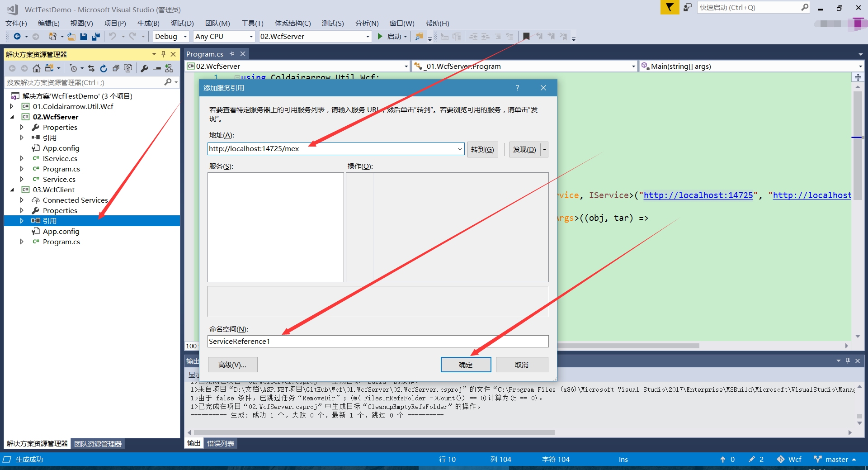Viewport: 868px width, 470px height.
Task: Toggle auto-hide pin on Output panel
Action: 848,361
